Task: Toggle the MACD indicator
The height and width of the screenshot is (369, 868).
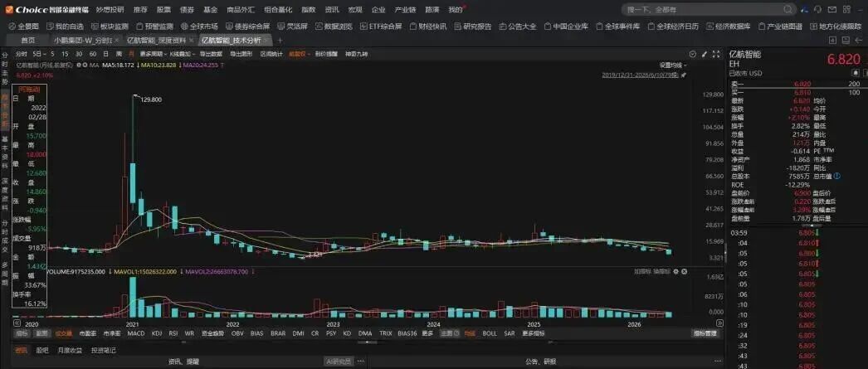Action: click(135, 333)
